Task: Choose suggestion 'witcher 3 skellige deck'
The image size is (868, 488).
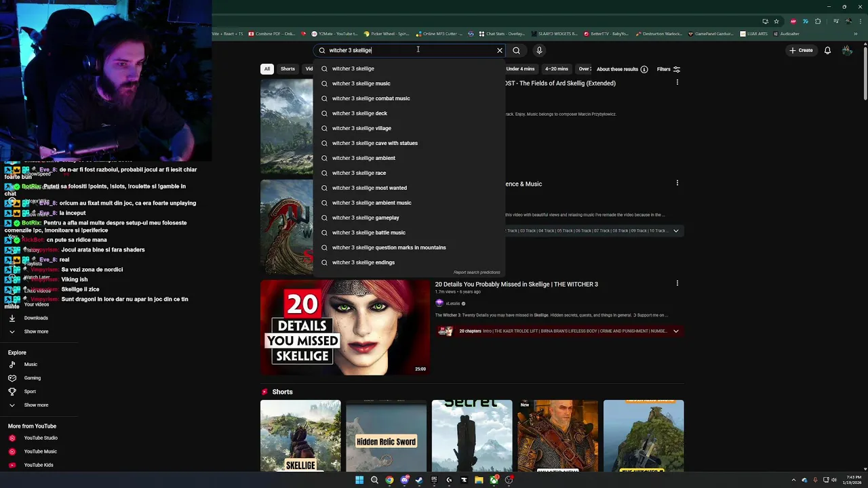Action: tap(409, 113)
